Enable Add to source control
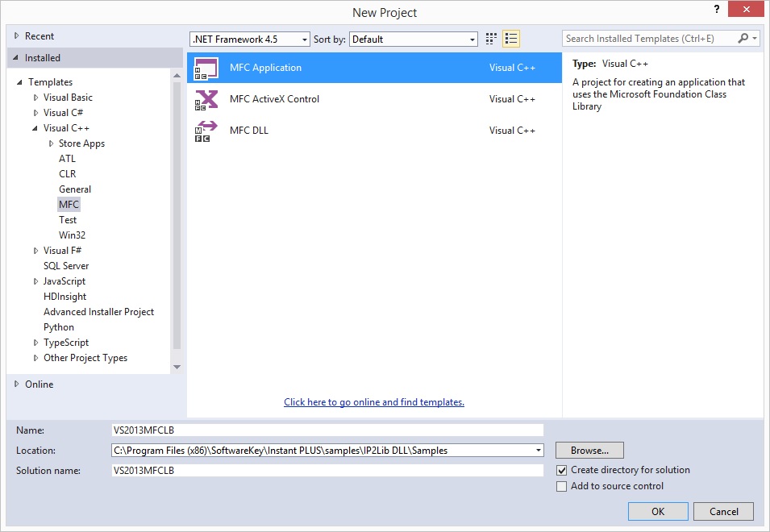Viewport: 770px width, 532px height. pos(561,486)
